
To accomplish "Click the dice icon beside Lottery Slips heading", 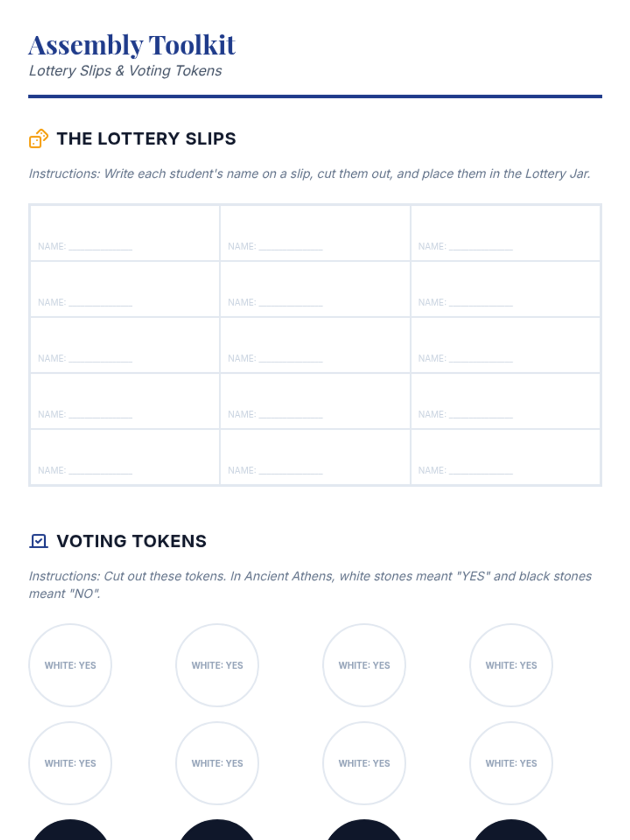I will (38, 139).
